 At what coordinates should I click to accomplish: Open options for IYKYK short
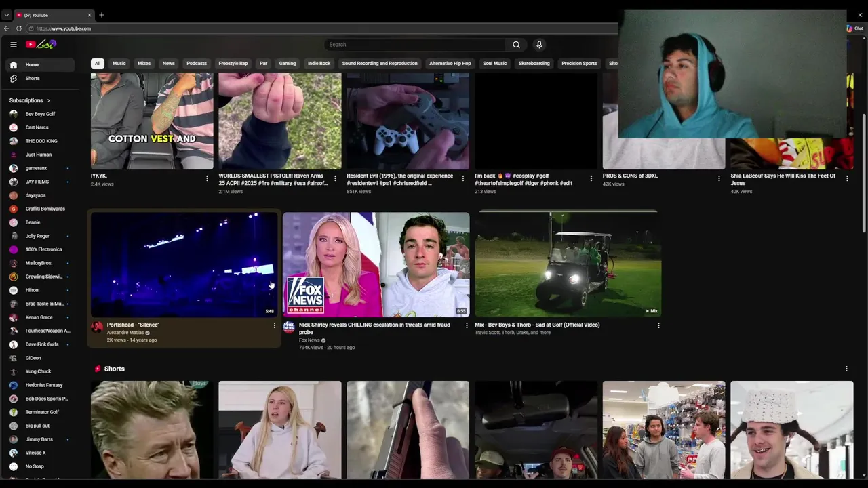point(207,178)
